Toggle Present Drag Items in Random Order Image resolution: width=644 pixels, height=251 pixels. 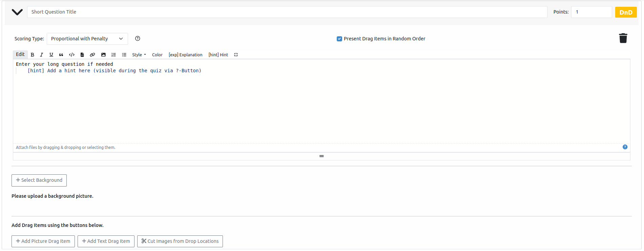click(x=339, y=39)
